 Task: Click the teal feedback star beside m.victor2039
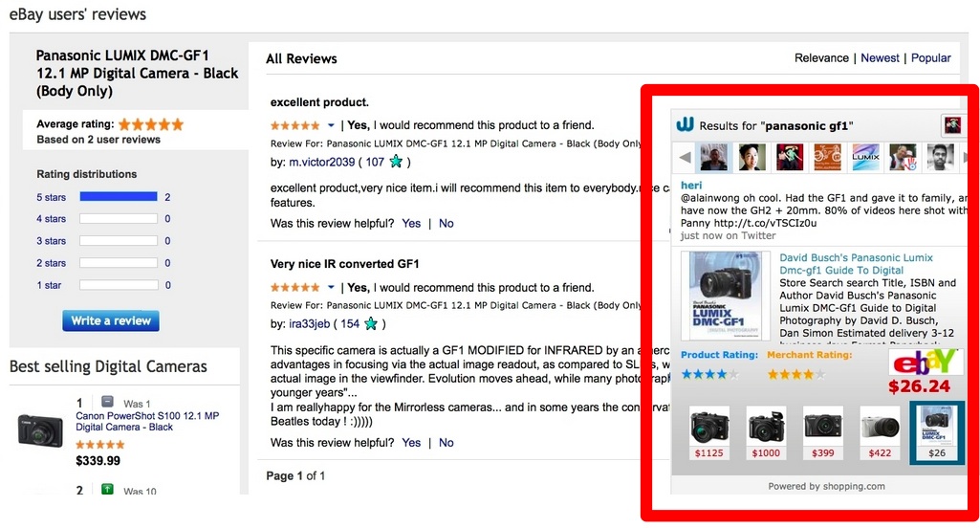[396, 162]
